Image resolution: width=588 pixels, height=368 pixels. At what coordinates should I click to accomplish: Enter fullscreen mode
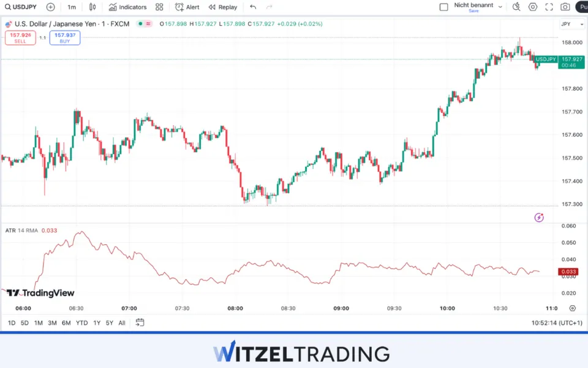point(549,7)
